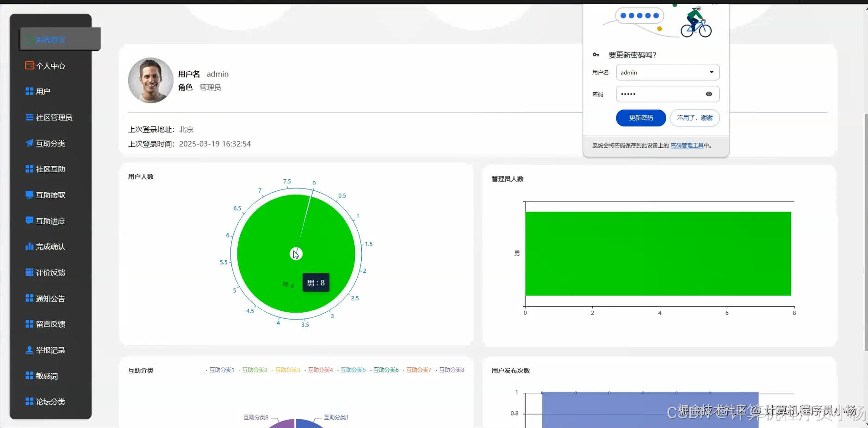Open 系统首页 menu item

[60, 39]
